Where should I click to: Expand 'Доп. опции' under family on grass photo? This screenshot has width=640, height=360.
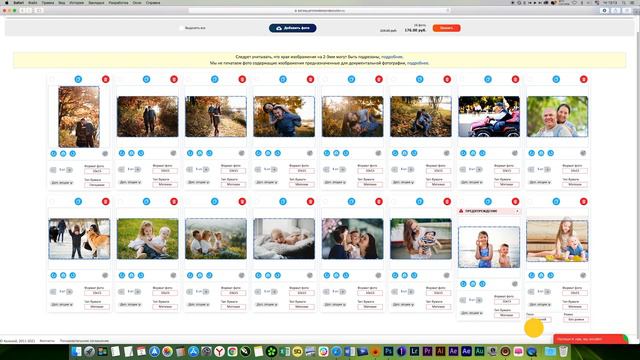(x=198, y=304)
